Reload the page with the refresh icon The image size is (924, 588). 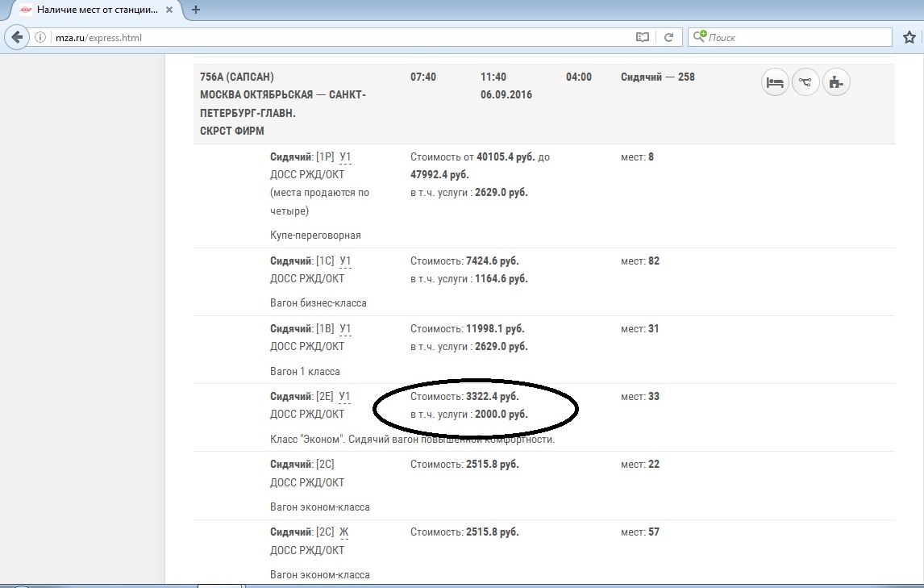[668, 37]
